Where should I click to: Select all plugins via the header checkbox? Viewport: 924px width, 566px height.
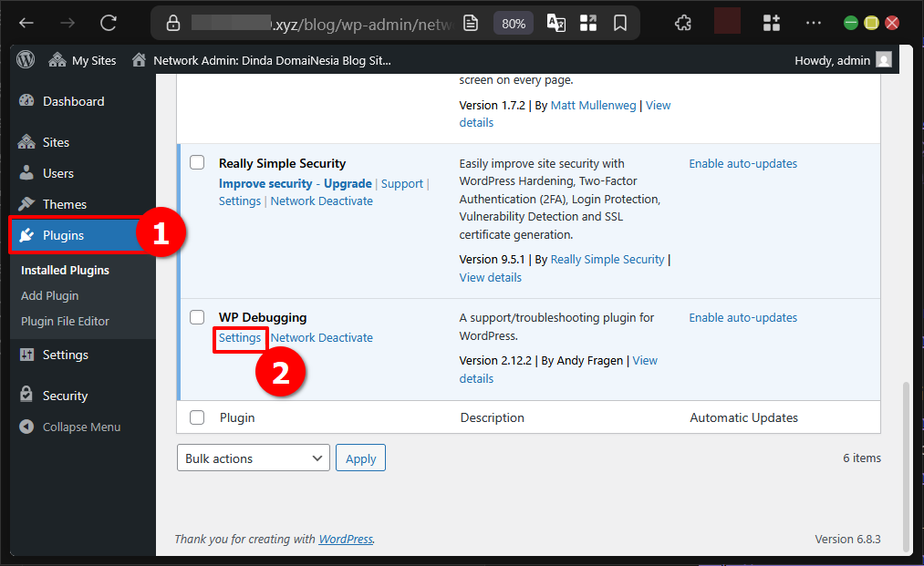click(197, 417)
